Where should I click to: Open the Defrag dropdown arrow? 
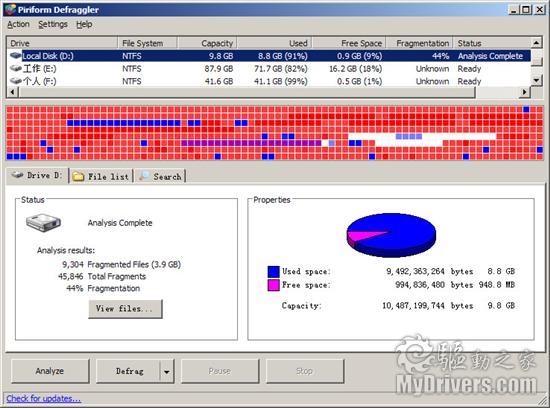click(167, 371)
